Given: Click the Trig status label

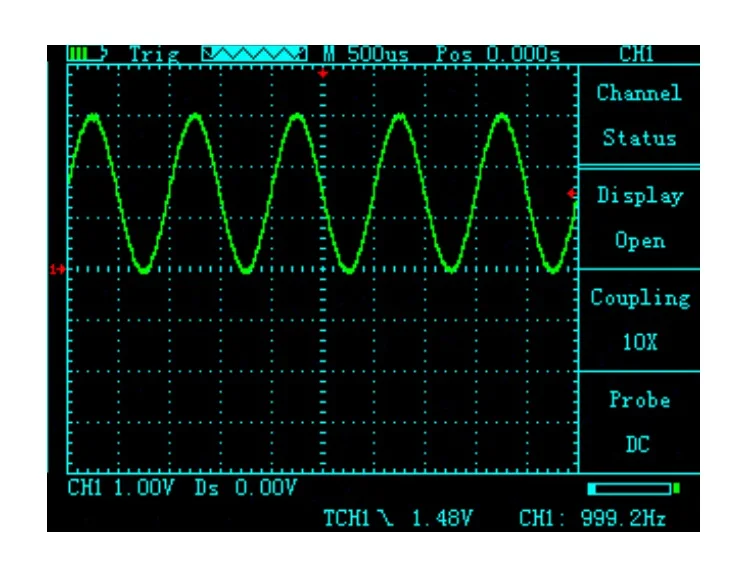Looking at the screenshot, I should pyautogui.click(x=154, y=54).
